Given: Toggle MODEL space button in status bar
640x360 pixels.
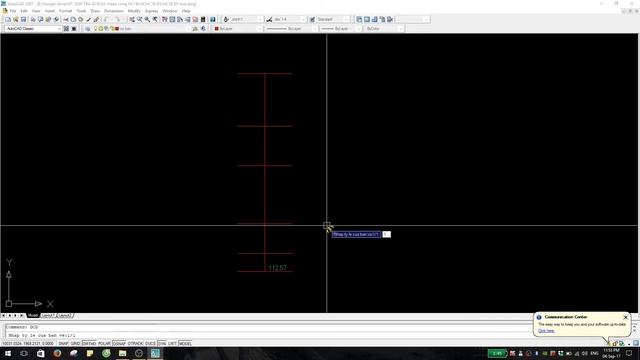Looking at the screenshot, I should [x=185, y=344].
